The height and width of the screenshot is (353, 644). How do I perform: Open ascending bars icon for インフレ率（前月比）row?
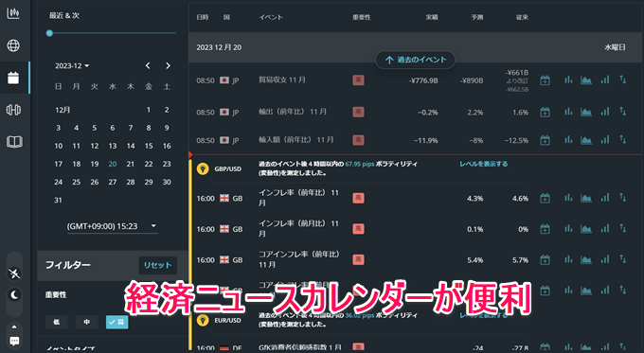click(x=604, y=229)
